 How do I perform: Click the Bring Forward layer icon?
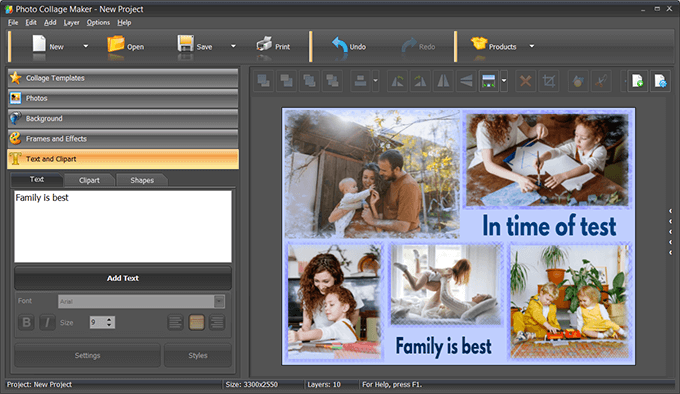click(x=309, y=81)
